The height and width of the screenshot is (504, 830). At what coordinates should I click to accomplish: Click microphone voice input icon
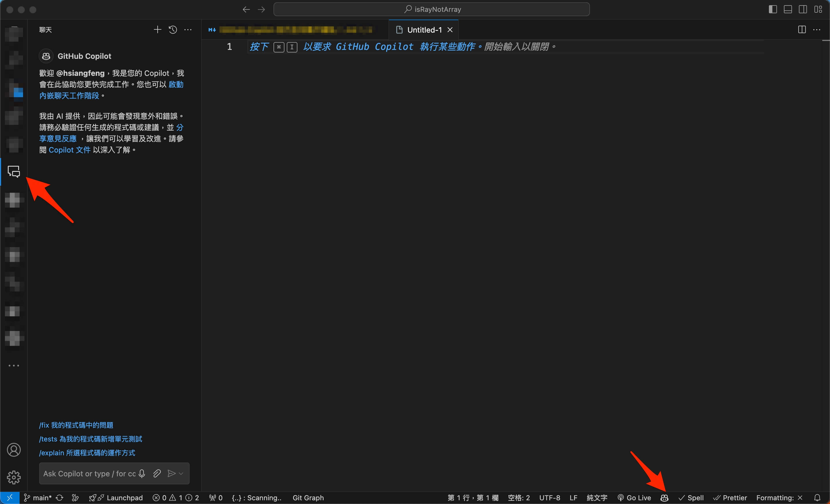(x=142, y=473)
